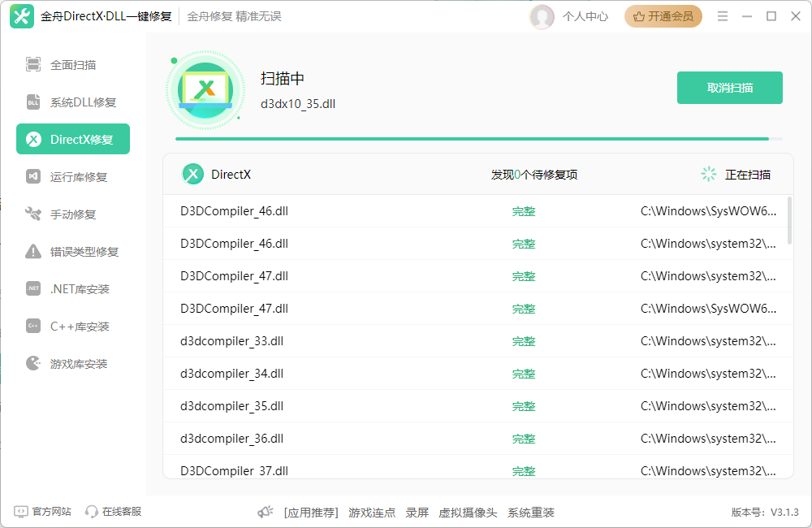Click the C++库安装 icon
The width and height of the screenshot is (812, 528).
[33, 326]
